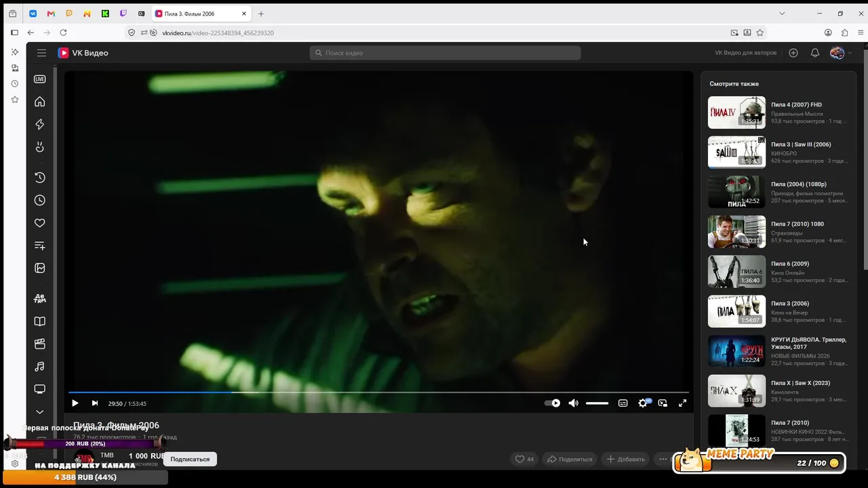The width and height of the screenshot is (868, 488).
Task: Open Пила 6 (2009) recommended video
Action: pyautogui.click(x=778, y=272)
